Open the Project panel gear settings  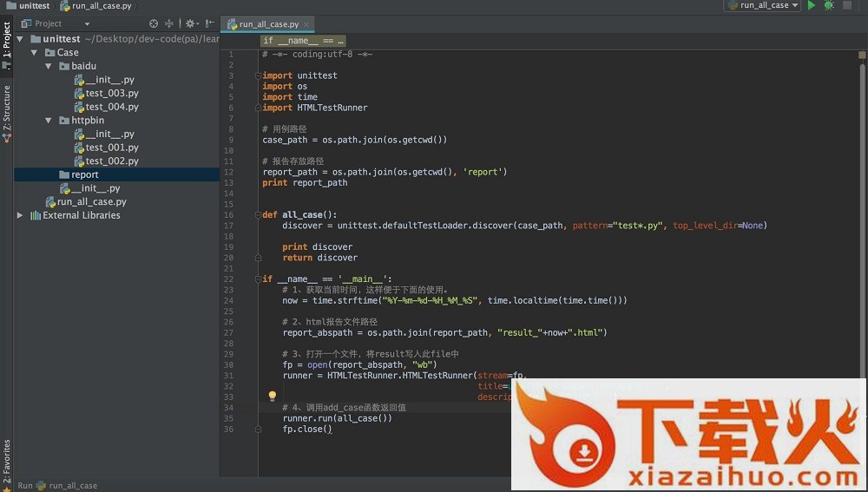click(x=190, y=23)
